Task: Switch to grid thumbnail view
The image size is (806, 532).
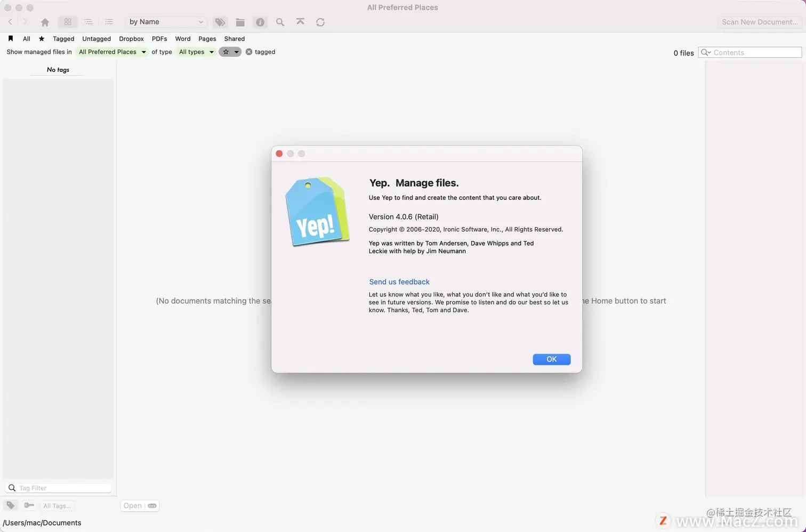Action: (x=68, y=22)
